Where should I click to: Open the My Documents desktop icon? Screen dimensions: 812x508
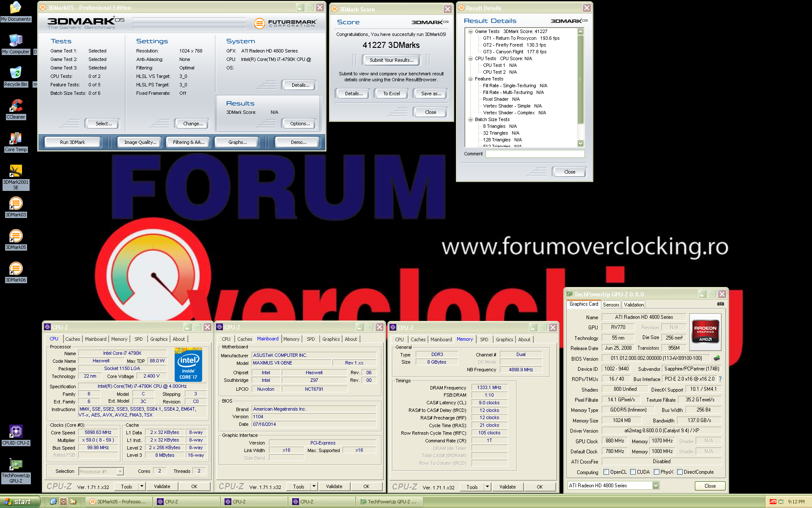coord(16,11)
